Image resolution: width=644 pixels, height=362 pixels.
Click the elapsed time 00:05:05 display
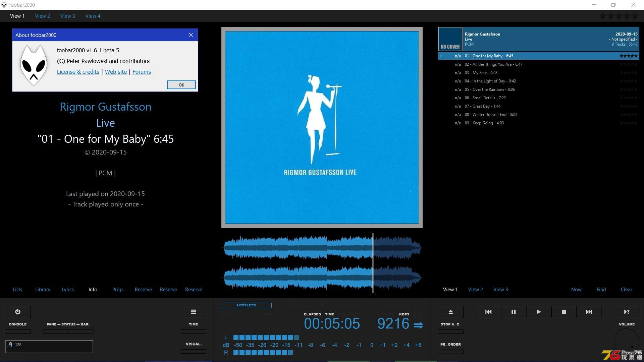point(332,324)
